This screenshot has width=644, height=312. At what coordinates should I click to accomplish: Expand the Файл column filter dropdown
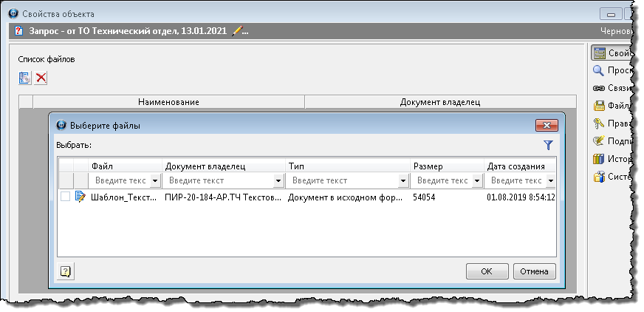[154, 180]
